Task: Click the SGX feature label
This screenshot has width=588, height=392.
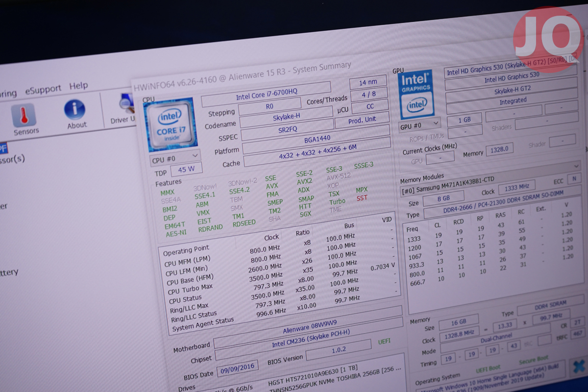Action: point(306,214)
